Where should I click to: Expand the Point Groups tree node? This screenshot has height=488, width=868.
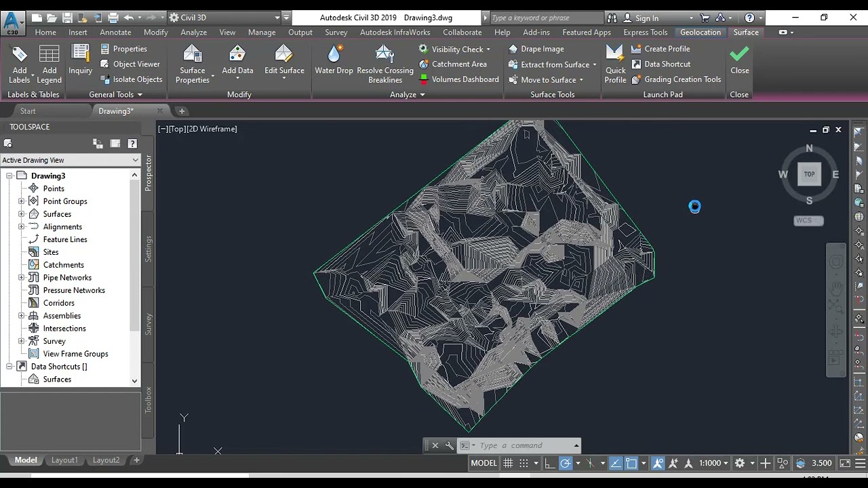pyautogui.click(x=21, y=201)
